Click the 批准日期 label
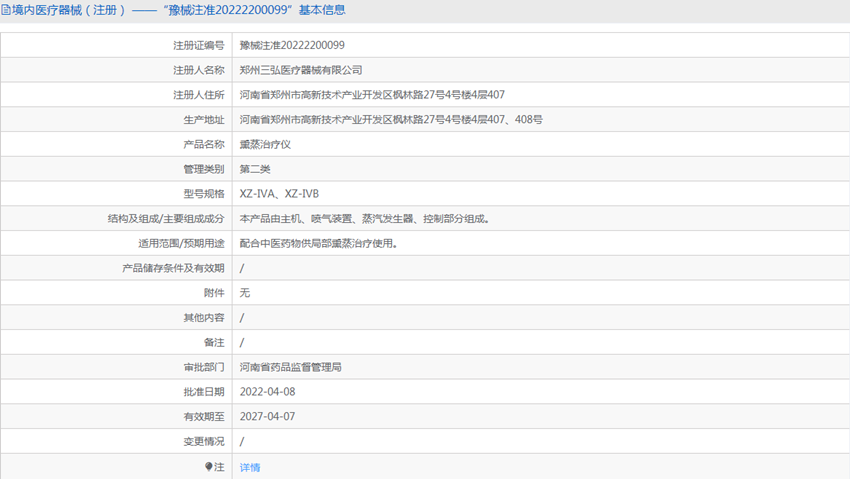This screenshot has height=479, width=850. pyautogui.click(x=204, y=392)
